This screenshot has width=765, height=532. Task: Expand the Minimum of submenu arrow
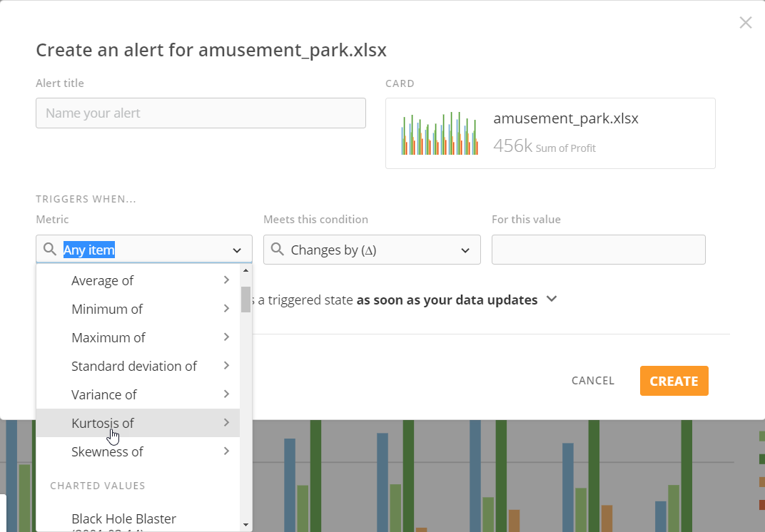point(226,309)
